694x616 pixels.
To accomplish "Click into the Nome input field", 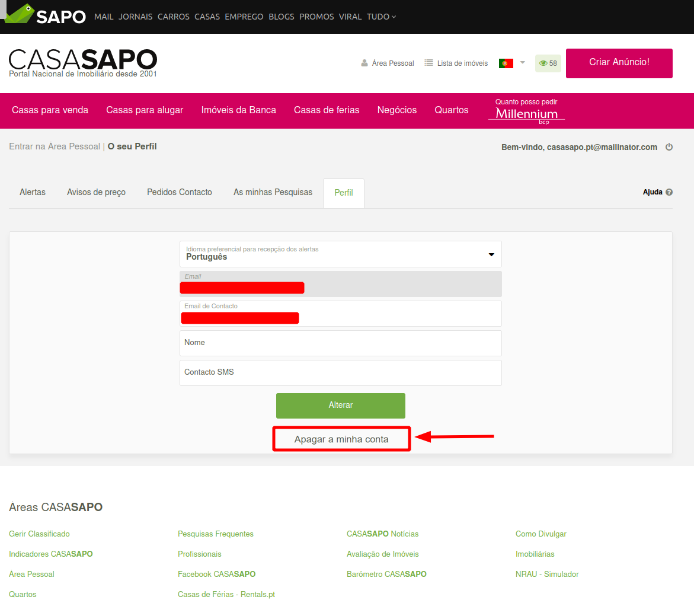I will tap(340, 343).
